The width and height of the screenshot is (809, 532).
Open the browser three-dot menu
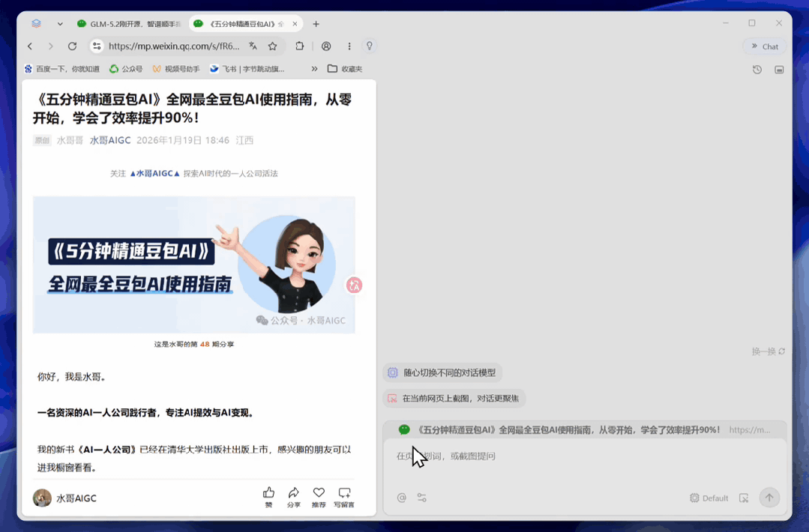349,46
